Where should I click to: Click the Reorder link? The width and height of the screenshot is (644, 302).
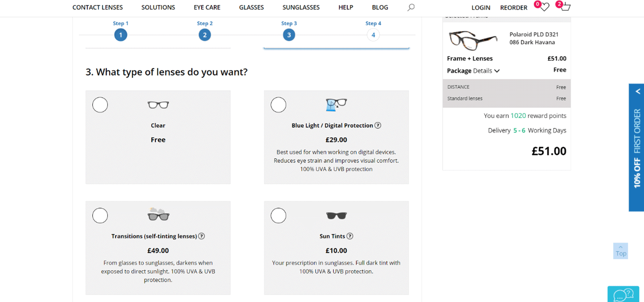(x=514, y=7)
